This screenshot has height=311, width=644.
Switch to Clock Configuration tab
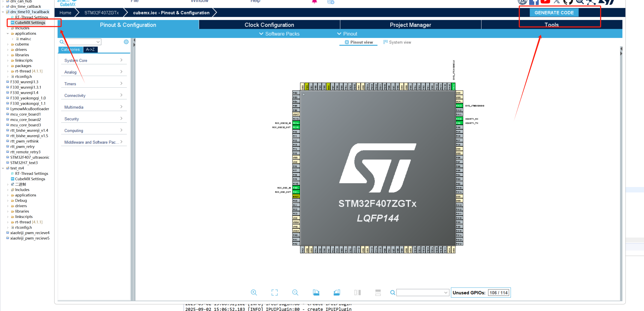click(x=269, y=25)
